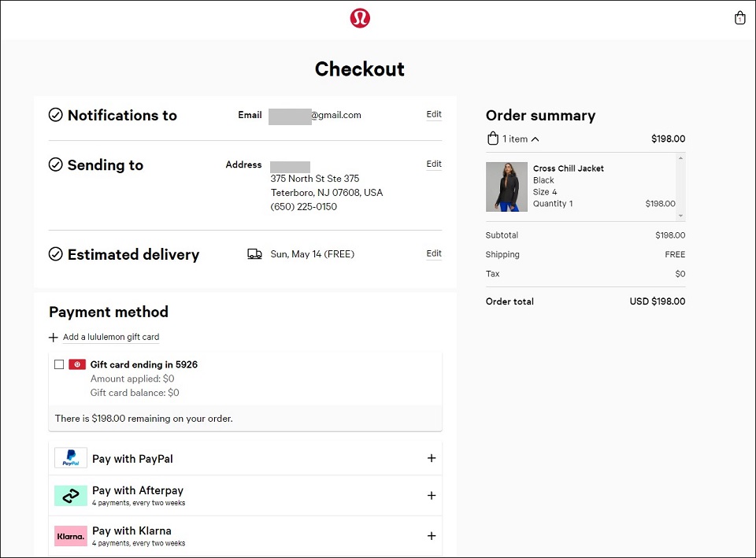Screen dimensions: 756x558
Task: Edit the notification email
Action: pos(434,114)
